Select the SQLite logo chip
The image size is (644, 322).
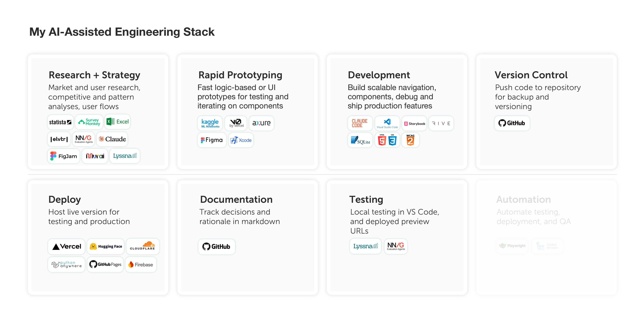(x=360, y=140)
